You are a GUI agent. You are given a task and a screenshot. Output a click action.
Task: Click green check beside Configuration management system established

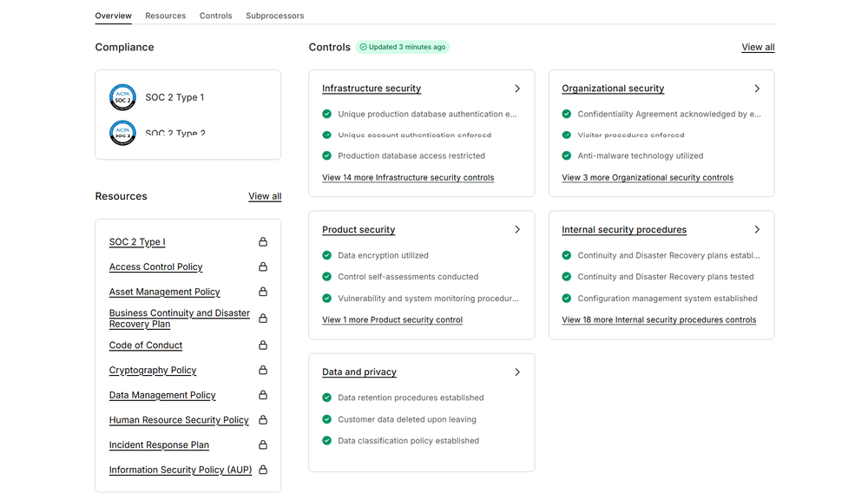point(566,298)
